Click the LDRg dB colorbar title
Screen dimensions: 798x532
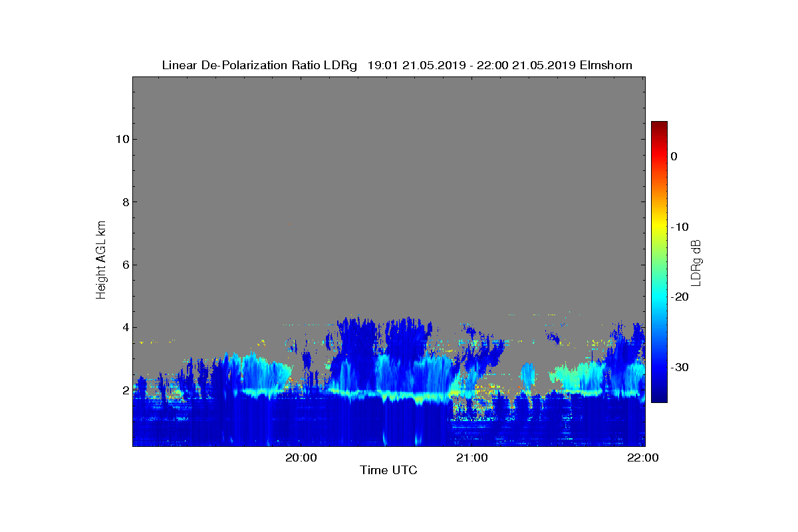697,262
